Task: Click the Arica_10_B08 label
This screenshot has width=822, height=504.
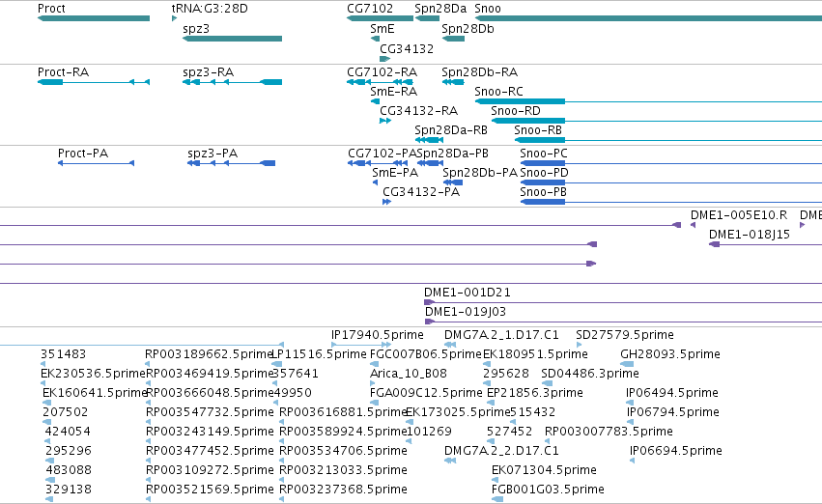Action: point(409,373)
